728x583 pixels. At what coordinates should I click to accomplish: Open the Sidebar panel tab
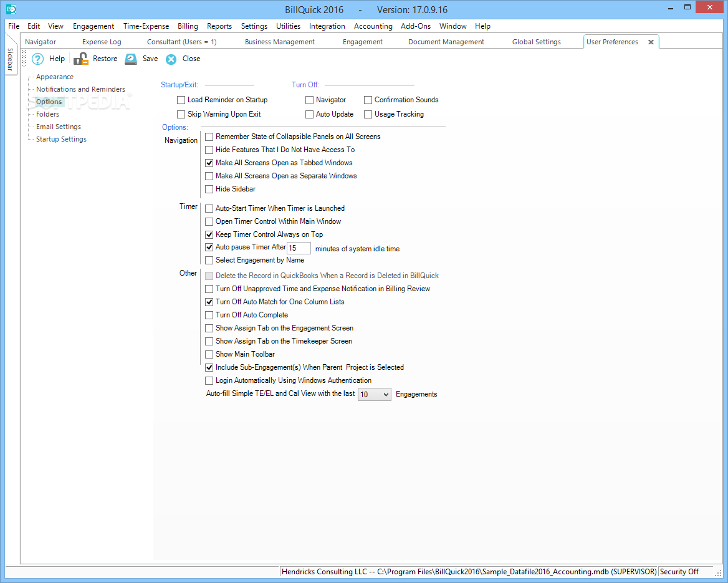point(10,59)
